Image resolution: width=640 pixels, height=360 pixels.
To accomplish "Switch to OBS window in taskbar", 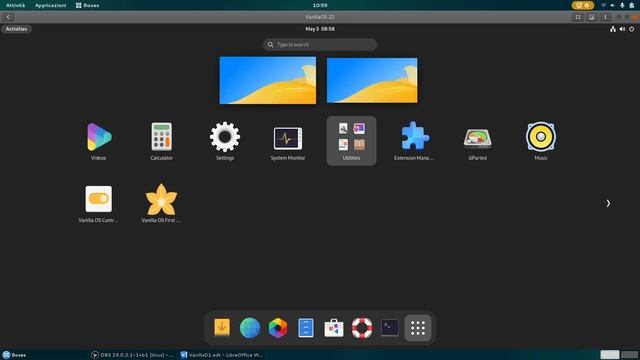I will pyautogui.click(x=133, y=355).
